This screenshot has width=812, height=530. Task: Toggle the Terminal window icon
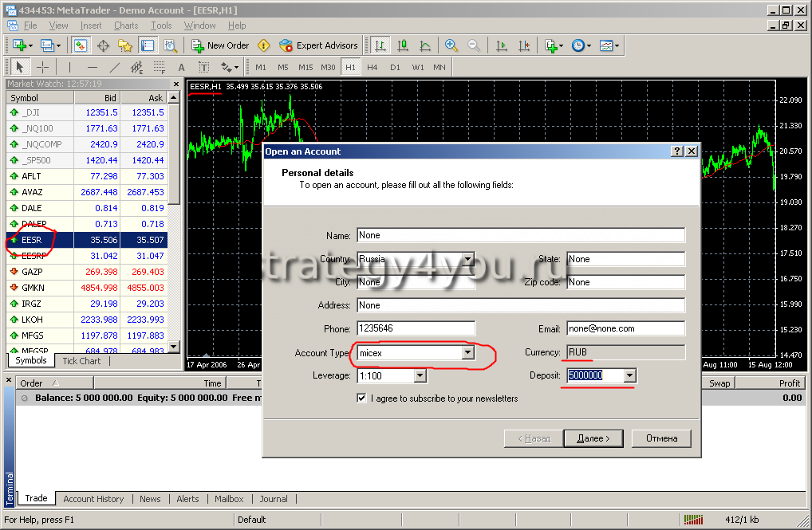[x=148, y=45]
